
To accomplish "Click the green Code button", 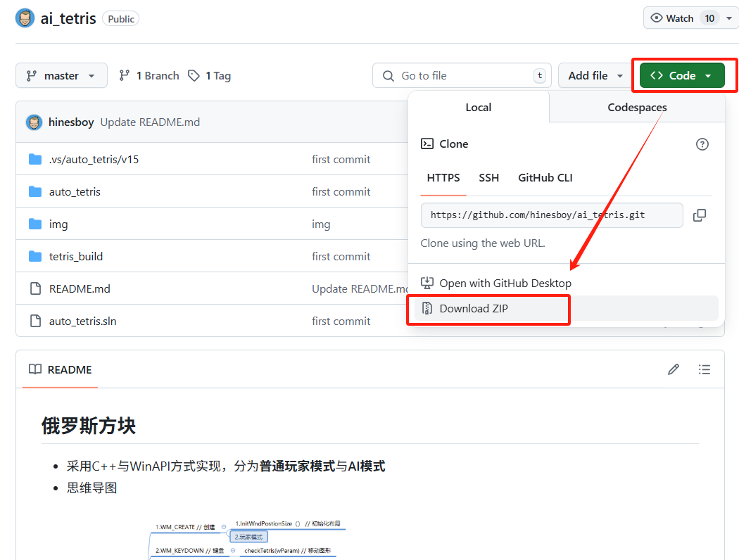I will coord(681,75).
